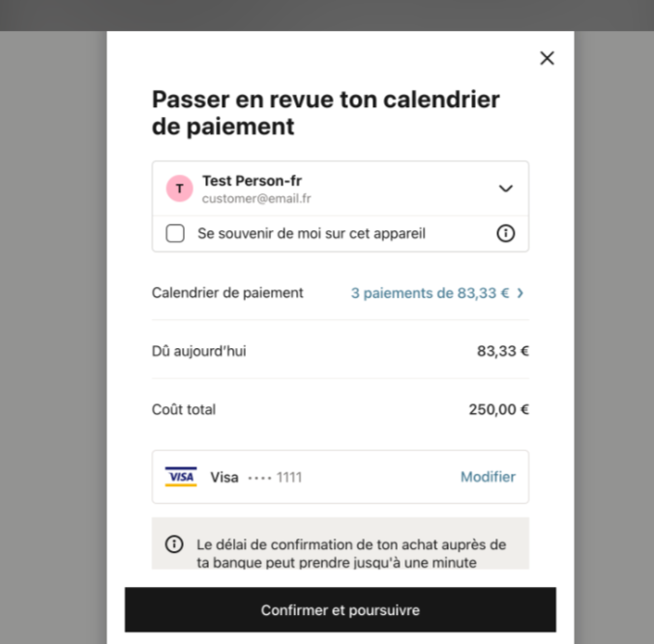Enable 'Se souvenir de moi sur cet appareil'

(175, 233)
